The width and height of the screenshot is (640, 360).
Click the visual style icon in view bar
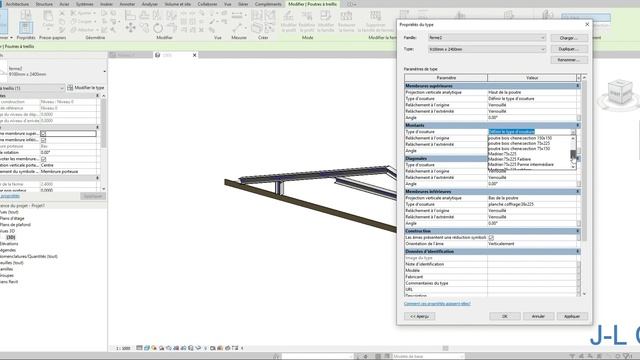click(147, 348)
